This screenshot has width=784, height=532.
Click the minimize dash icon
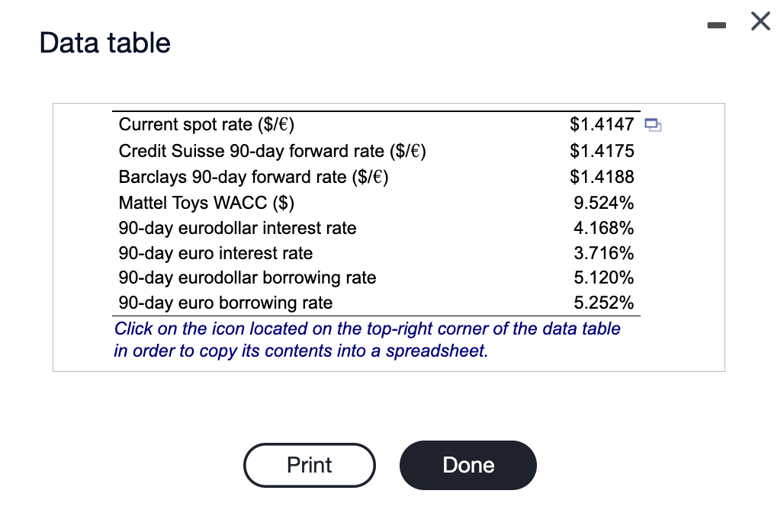pyautogui.click(x=715, y=24)
